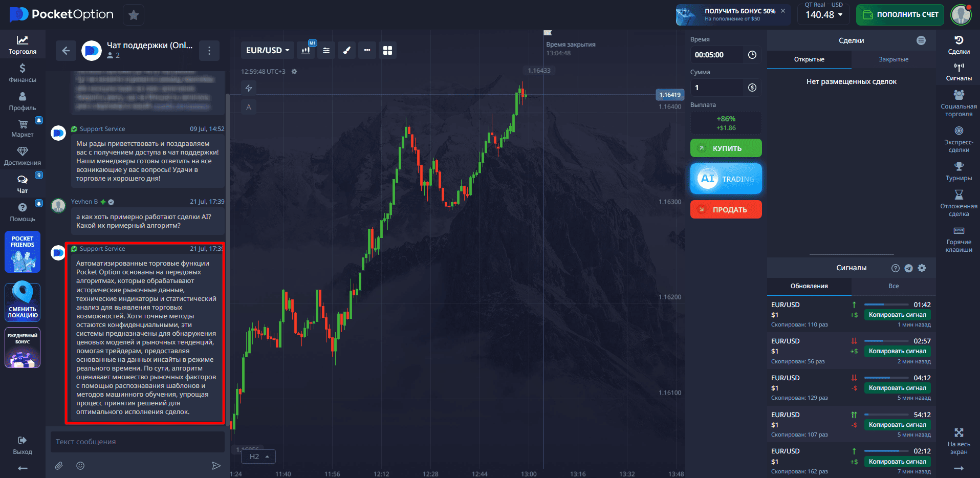Open the Trading section in left sidebar
This screenshot has width=980, height=478.
pyautogui.click(x=23, y=45)
